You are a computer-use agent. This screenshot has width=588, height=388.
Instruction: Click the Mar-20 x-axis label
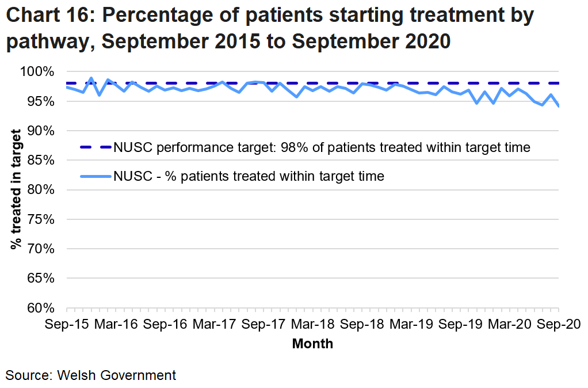tap(510, 324)
